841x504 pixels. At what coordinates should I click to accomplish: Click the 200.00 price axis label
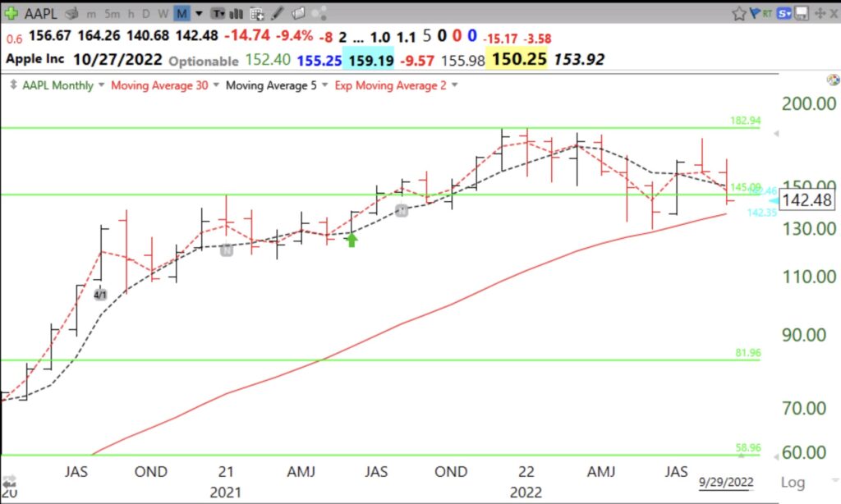pyautogui.click(x=809, y=103)
